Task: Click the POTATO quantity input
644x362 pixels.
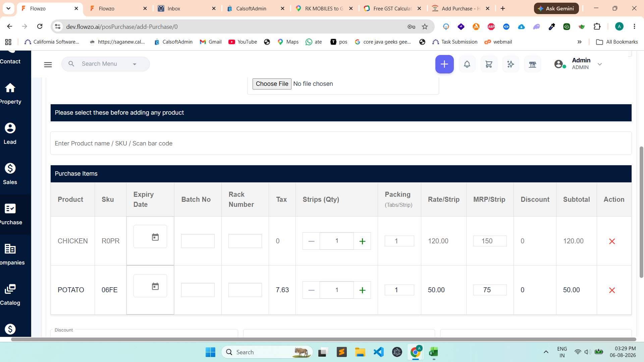Action: pyautogui.click(x=337, y=290)
